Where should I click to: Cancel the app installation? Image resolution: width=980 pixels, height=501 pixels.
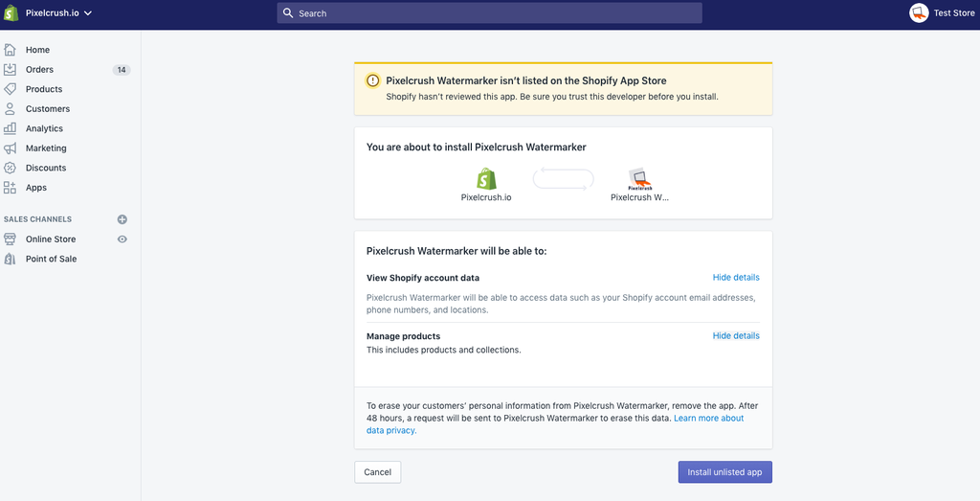(377, 472)
